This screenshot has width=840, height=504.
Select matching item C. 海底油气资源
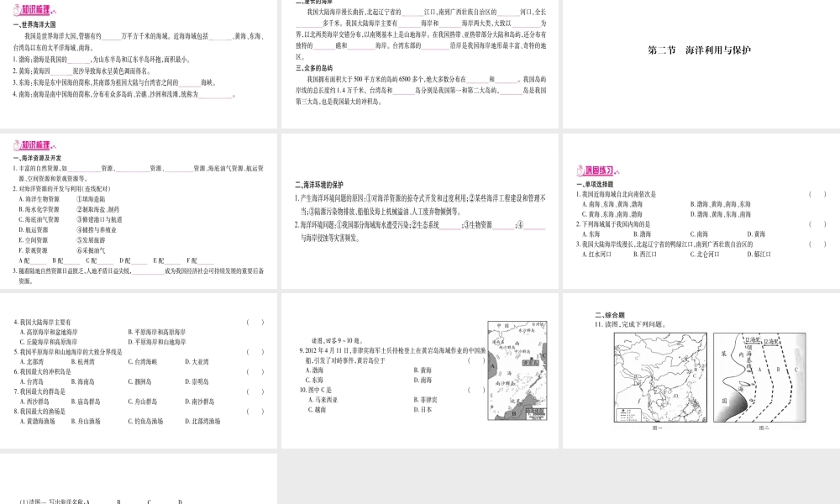39,219
